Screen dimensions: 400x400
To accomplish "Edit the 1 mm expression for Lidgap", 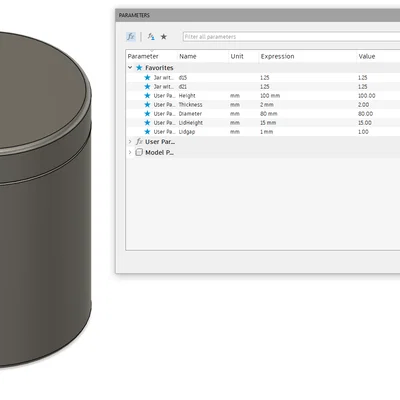I will (266, 132).
